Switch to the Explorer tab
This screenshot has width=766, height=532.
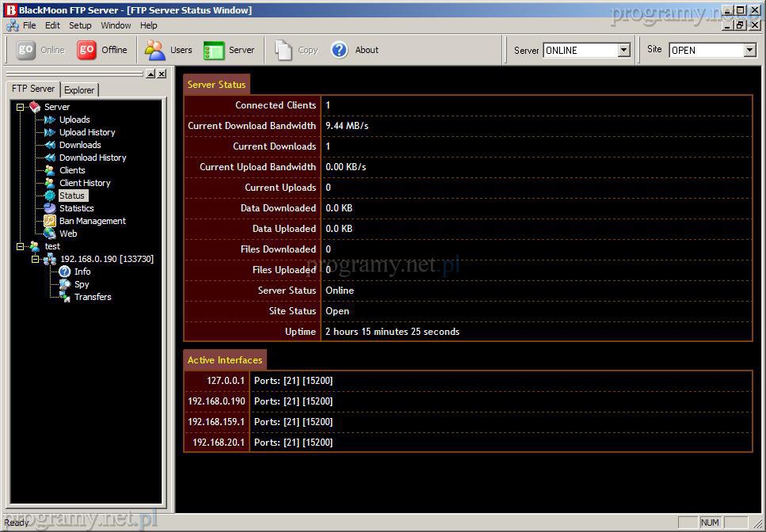click(79, 90)
